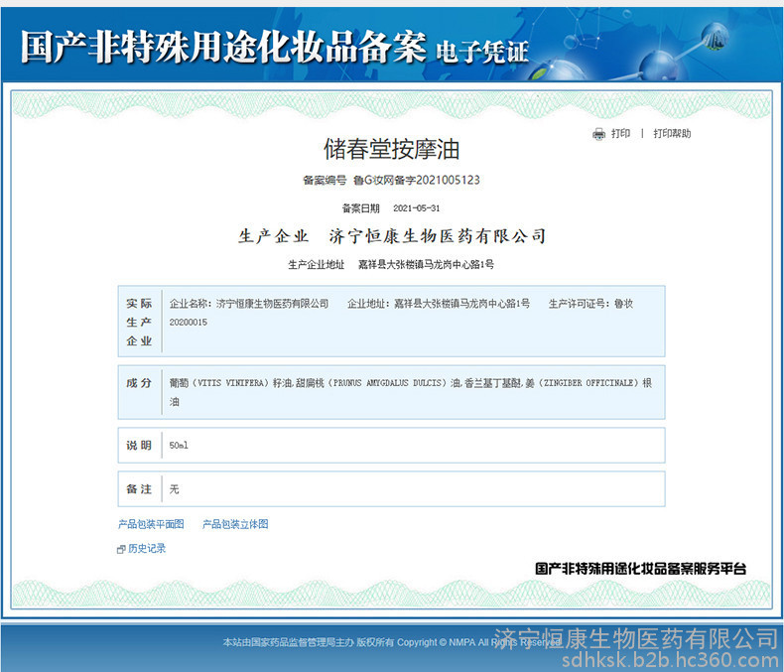Open the 打印帮助 print help link
The image size is (784, 672).
pyautogui.click(x=672, y=133)
